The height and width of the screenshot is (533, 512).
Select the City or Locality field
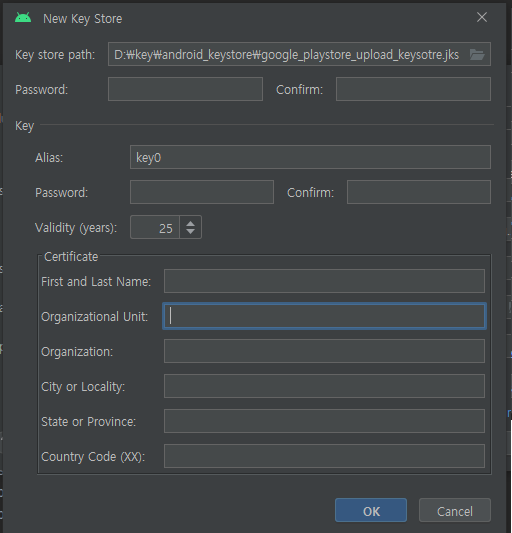324,386
